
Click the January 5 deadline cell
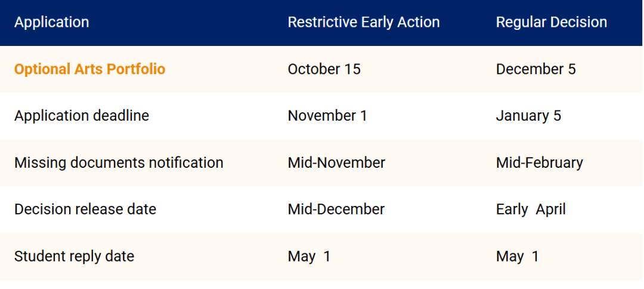click(528, 116)
